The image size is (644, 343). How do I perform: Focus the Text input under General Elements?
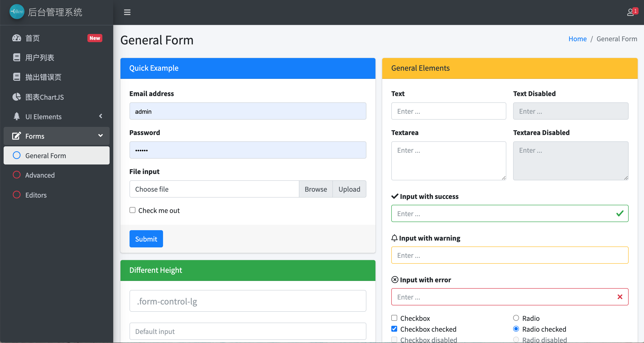(x=449, y=111)
